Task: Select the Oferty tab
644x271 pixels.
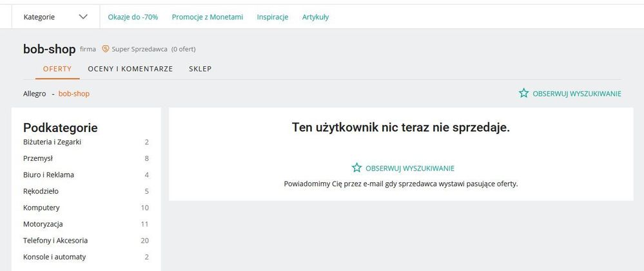Action: coord(57,69)
